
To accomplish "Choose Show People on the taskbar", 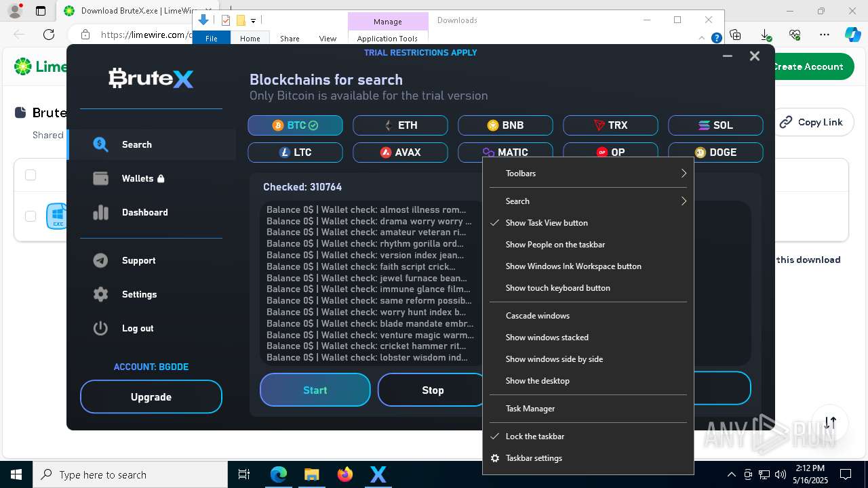I will (588, 245).
